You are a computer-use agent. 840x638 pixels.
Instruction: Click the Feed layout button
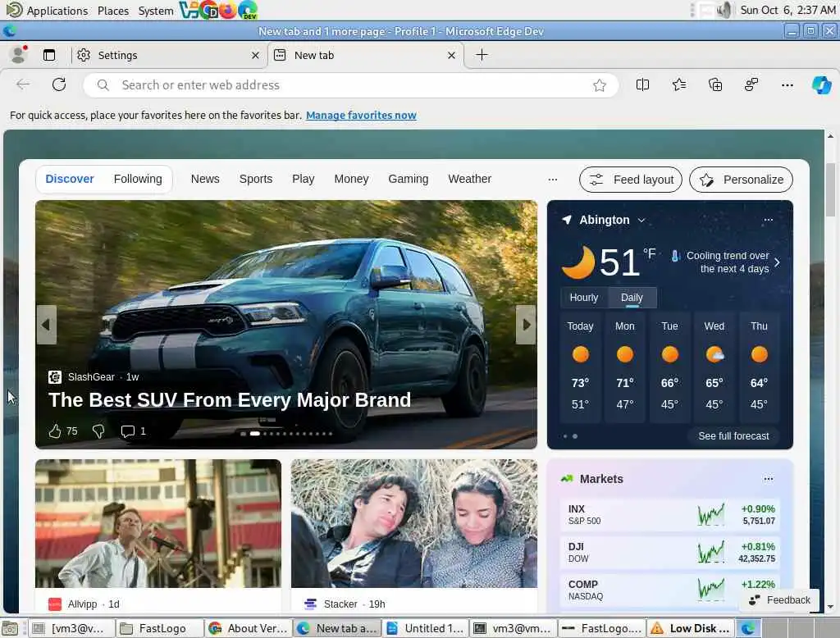click(x=631, y=180)
